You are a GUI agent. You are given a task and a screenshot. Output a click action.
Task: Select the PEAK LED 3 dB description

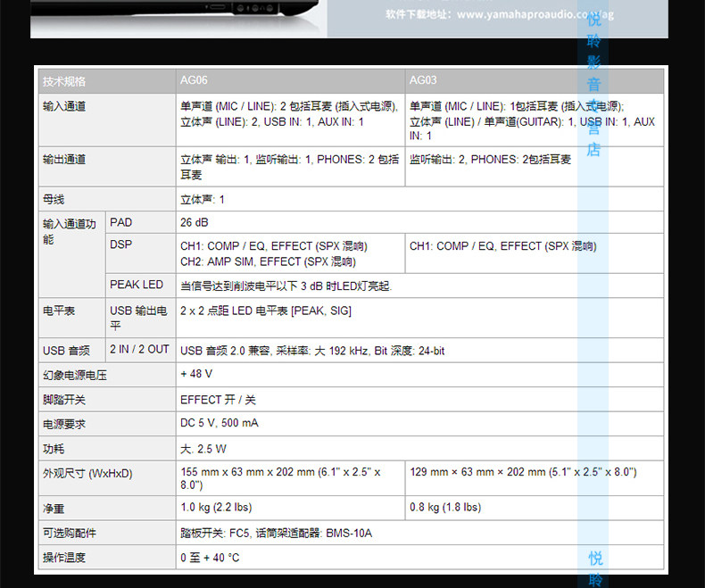[x=286, y=286]
